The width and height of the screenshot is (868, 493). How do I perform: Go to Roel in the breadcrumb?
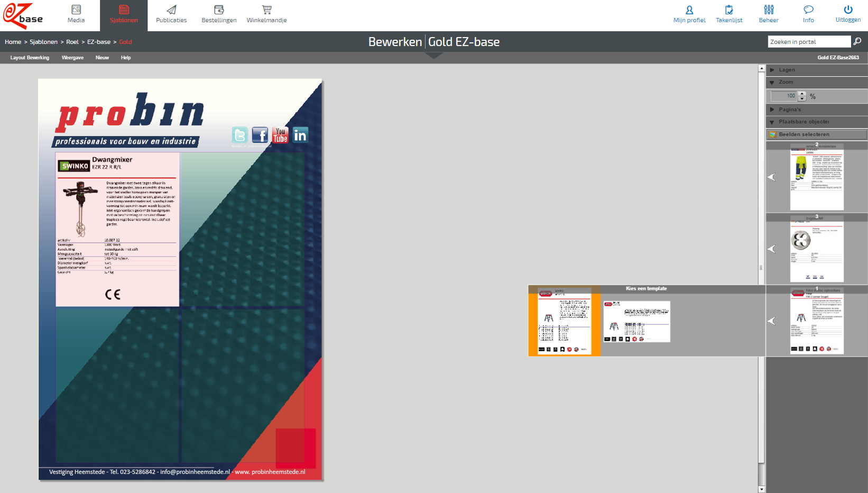coord(72,42)
